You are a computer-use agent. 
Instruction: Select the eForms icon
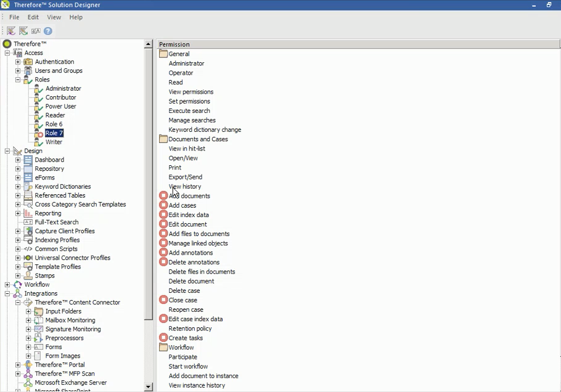(27, 178)
